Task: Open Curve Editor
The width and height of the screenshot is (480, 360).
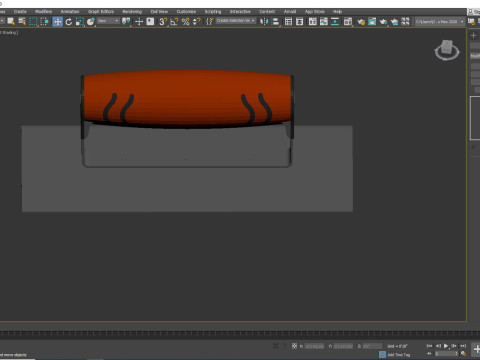Action: tap(324, 22)
